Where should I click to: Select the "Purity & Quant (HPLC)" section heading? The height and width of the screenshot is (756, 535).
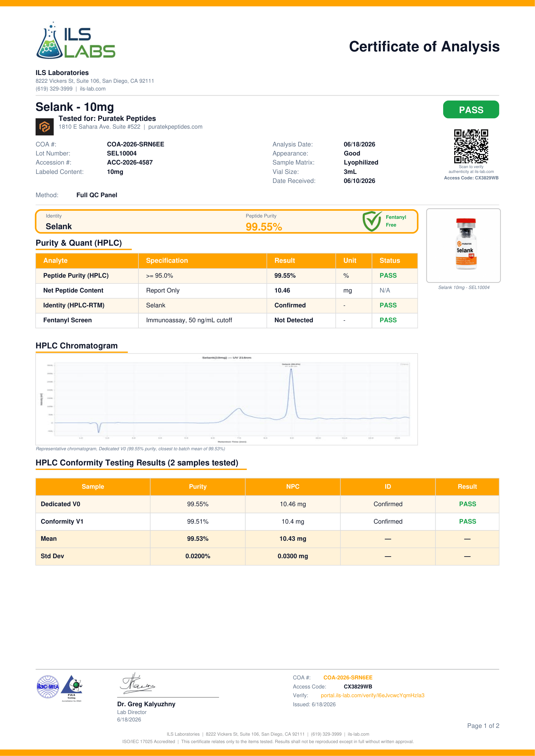(79, 243)
